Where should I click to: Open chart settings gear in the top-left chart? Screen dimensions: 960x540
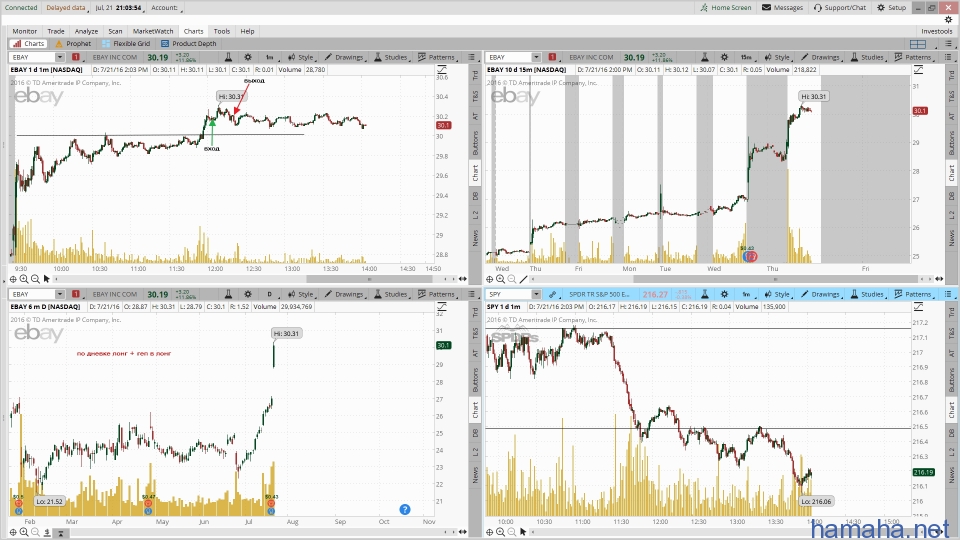[248, 57]
